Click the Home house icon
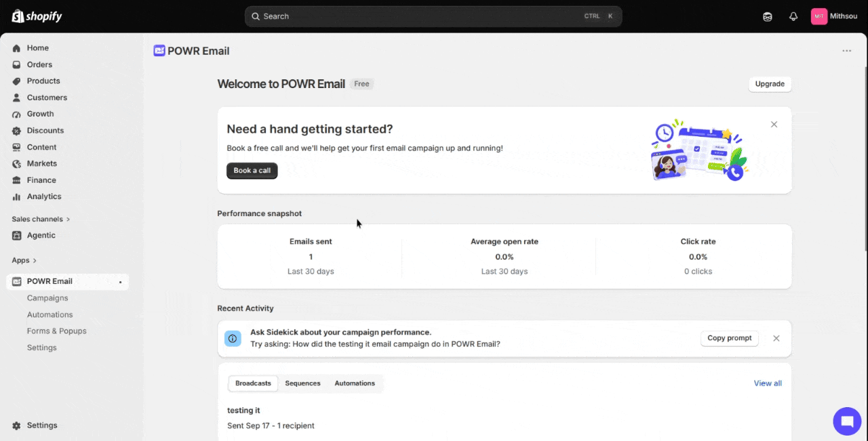The image size is (868, 441). pos(16,48)
